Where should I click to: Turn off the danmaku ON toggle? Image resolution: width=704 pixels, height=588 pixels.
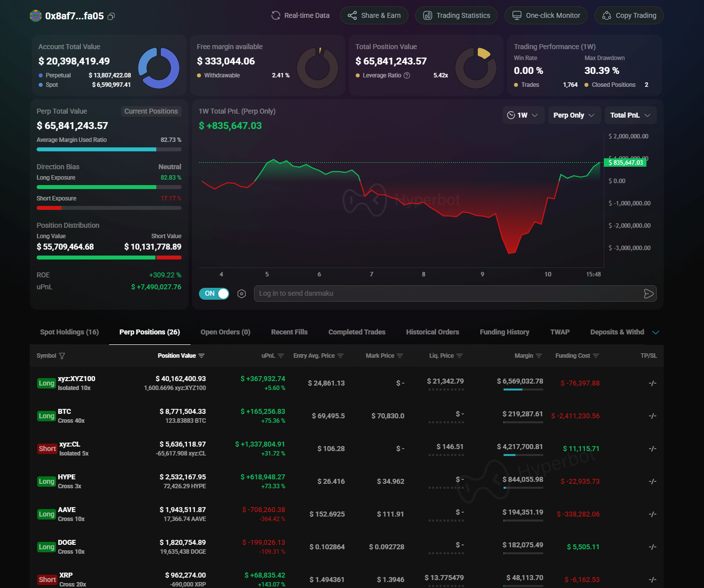(x=214, y=294)
